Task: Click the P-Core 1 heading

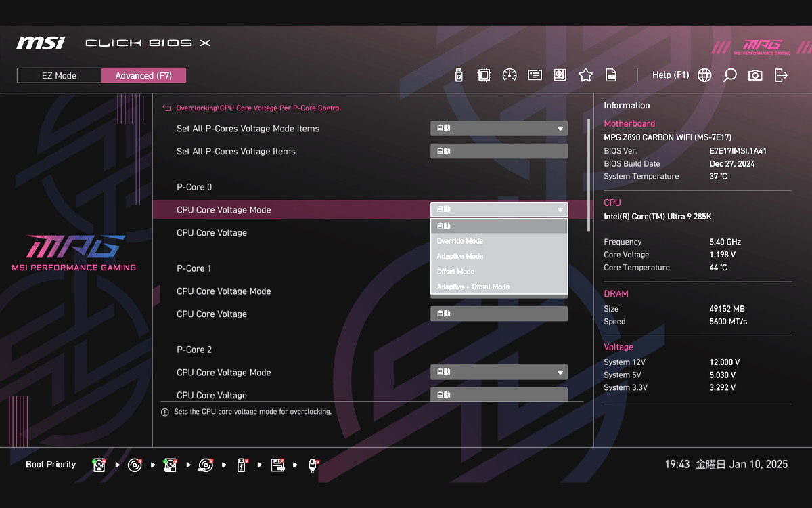Action: coord(194,268)
